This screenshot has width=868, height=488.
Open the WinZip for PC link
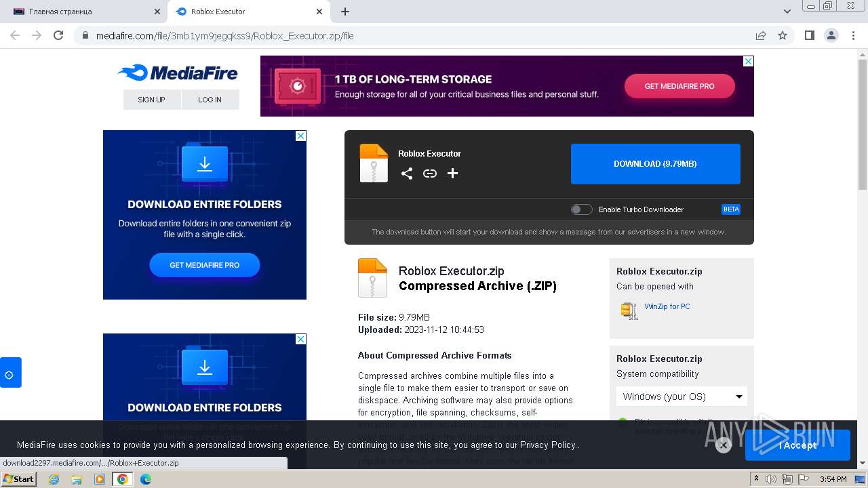pos(667,306)
